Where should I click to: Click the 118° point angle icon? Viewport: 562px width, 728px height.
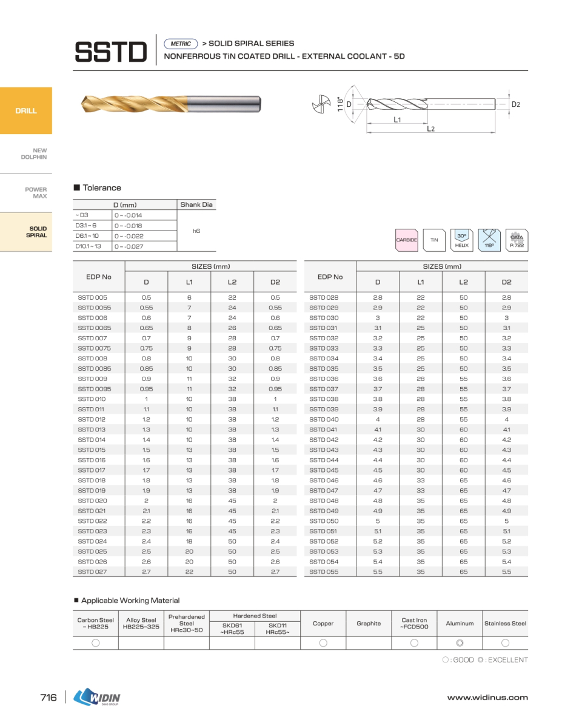click(x=489, y=240)
